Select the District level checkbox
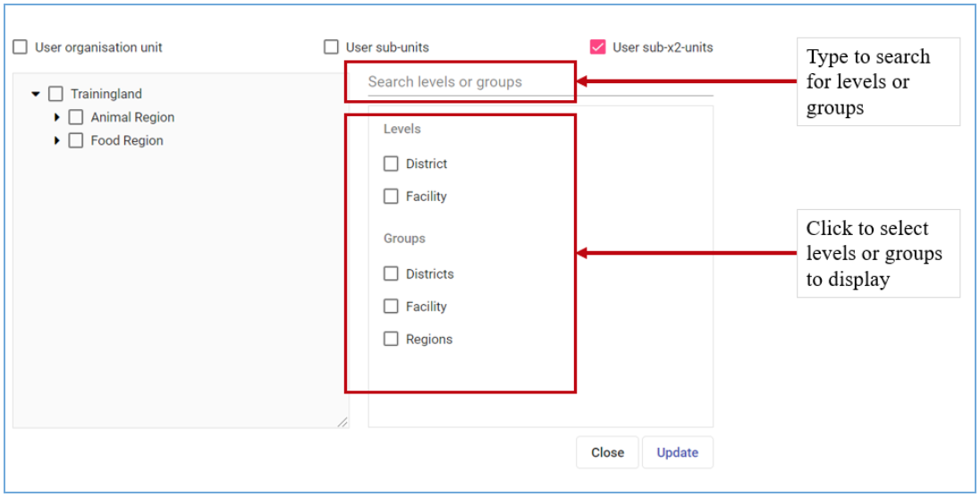 pyautogui.click(x=391, y=164)
